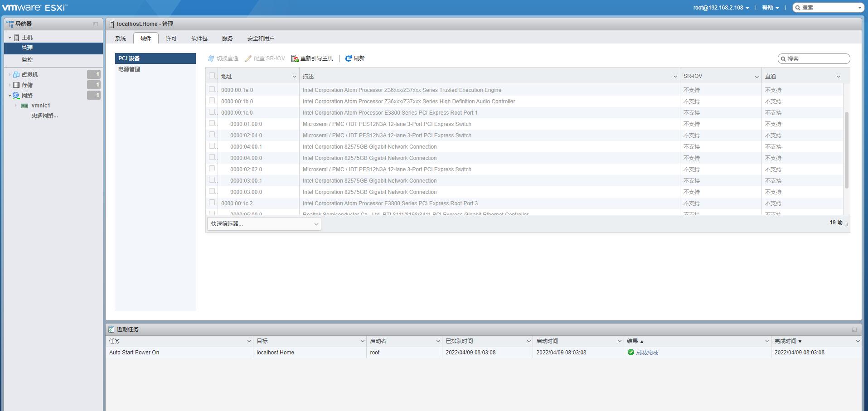The image size is (868, 411).
Task: Select Monitor under Host in the navigator
Action: [53, 59]
